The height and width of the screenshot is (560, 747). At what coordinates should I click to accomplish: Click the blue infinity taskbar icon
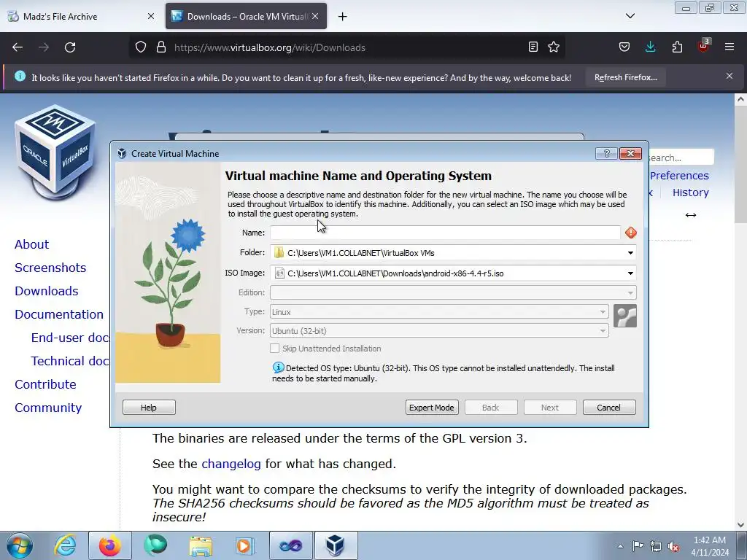click(290, 545)
